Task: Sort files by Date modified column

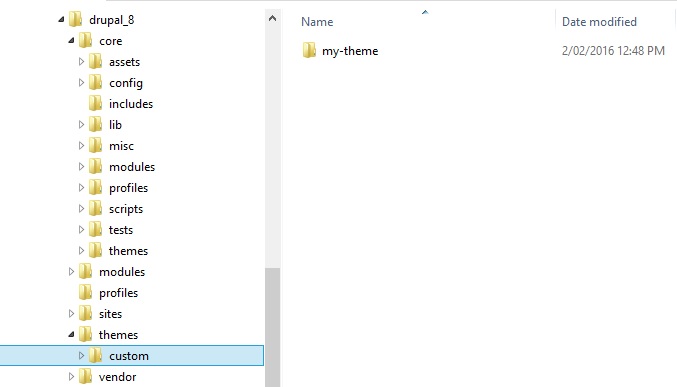Action: pyautogui.click(x=599, y=22)
